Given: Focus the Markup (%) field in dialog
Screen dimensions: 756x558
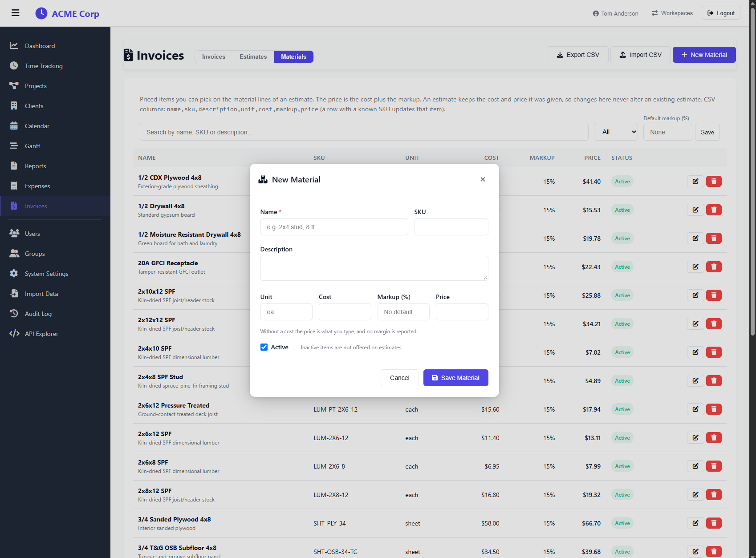Looking at the screenshot, I should pyautogui.click(x=403, y=312).
